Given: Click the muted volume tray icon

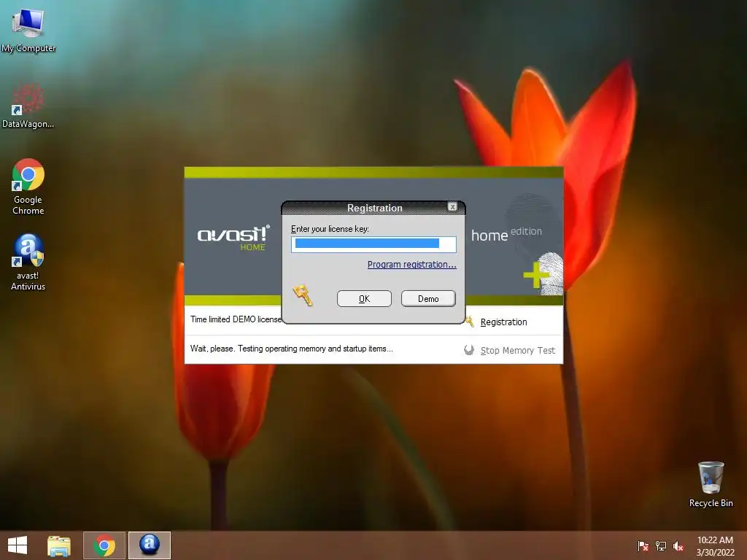Looking at the screenshot, I should click(x=678, y=546).
